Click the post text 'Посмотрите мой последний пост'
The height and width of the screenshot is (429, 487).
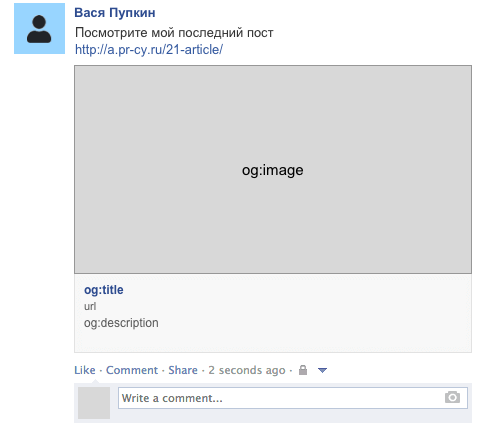click(x=174, y=33)
